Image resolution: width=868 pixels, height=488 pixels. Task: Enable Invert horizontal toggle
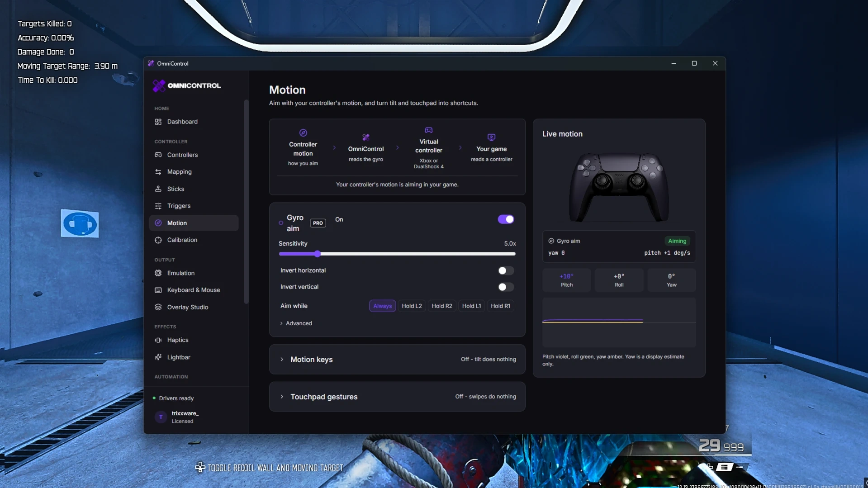[x=506, y=270]
